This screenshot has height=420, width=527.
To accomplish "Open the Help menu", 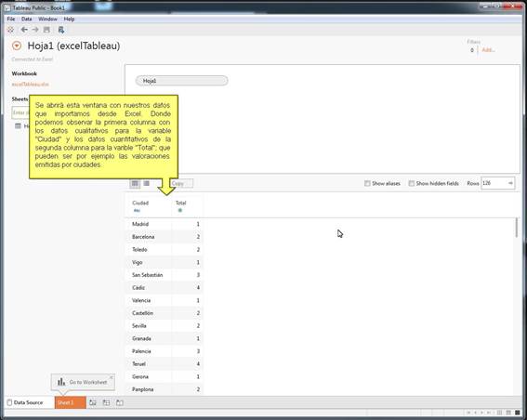I will [69, 20].
